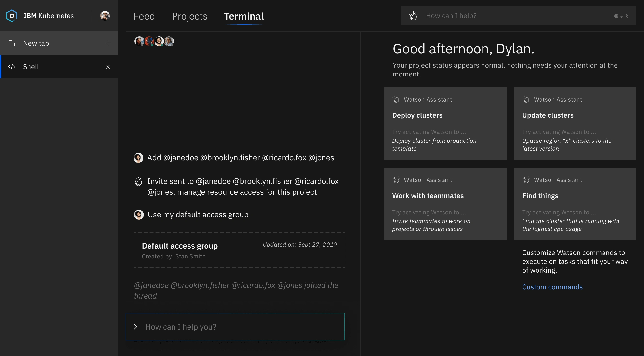This screenshot has height=356, width=644.
Task: Click Customize Watson commands description text
Action: (575, 261)
